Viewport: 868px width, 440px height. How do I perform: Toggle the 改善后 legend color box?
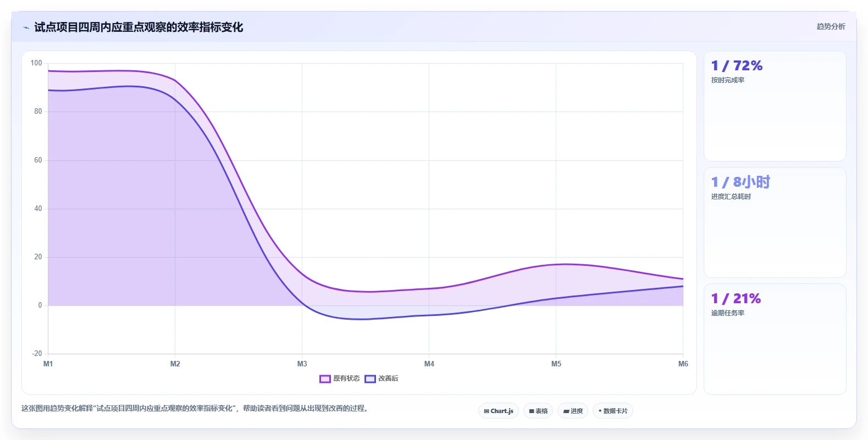coord(370,378)
